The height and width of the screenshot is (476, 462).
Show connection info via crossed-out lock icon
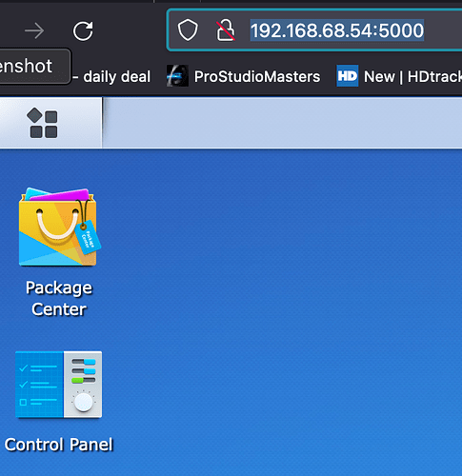tap(226, 30)
